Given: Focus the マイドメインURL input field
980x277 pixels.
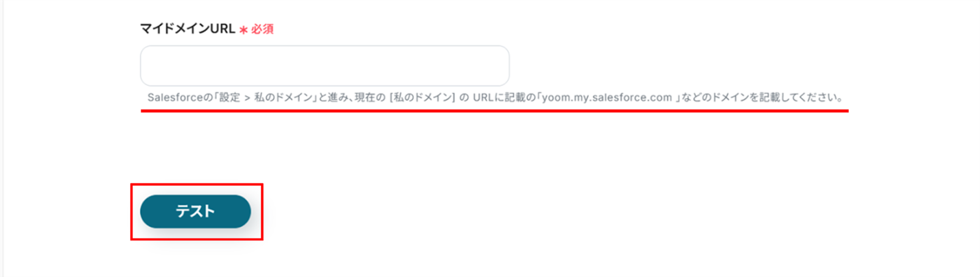Looking at the screenshot, I should point(325,65).
